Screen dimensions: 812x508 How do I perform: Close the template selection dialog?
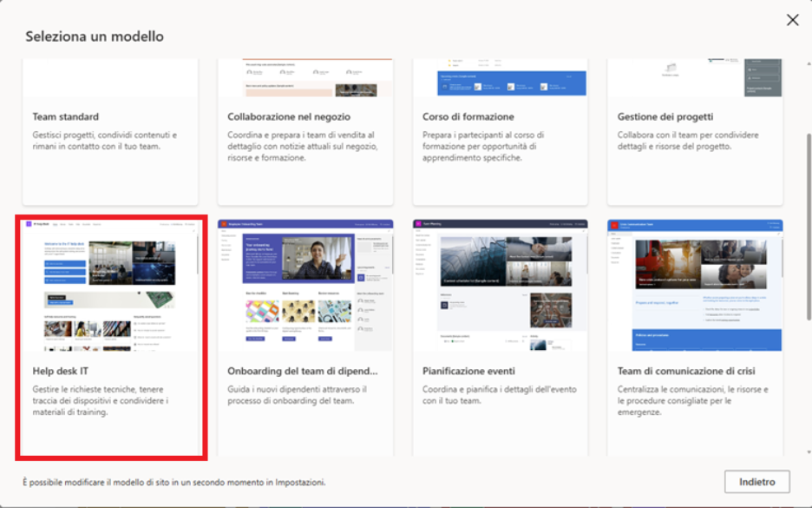click(x=792, y=20)
